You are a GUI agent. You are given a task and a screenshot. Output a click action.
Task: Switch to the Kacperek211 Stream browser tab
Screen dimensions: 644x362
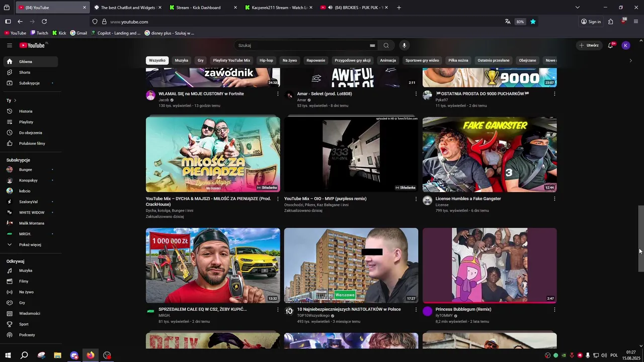click(278, 8)
